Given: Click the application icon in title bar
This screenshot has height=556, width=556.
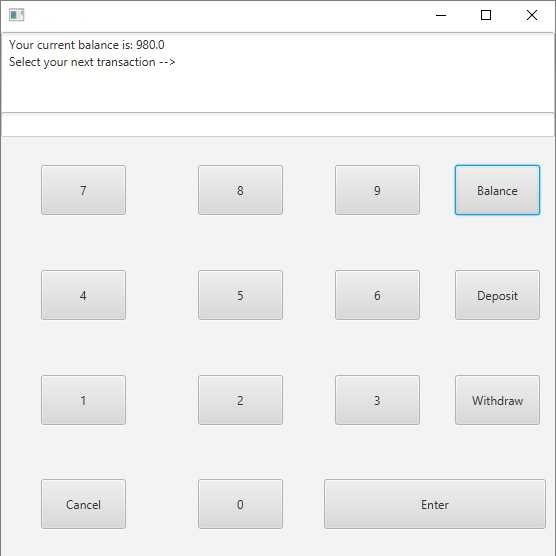Looking at the screenshot, I should 16,15.
